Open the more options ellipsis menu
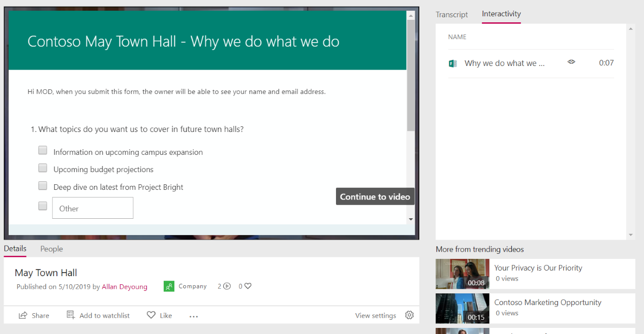The height and width of the screenshot is (334, 644). [193, 316]
